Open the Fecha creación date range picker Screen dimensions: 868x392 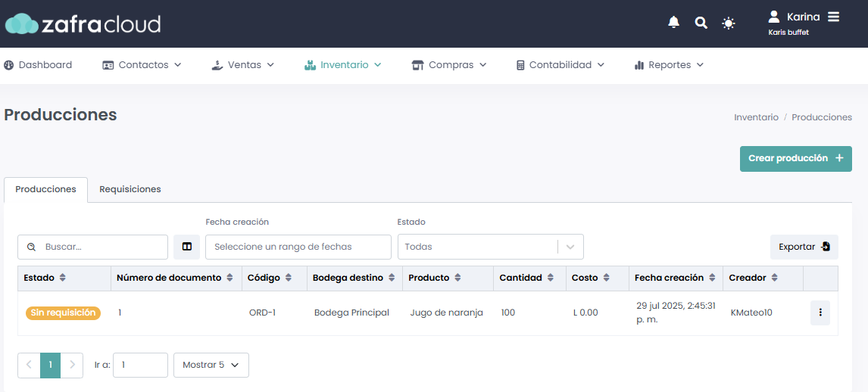298,247
